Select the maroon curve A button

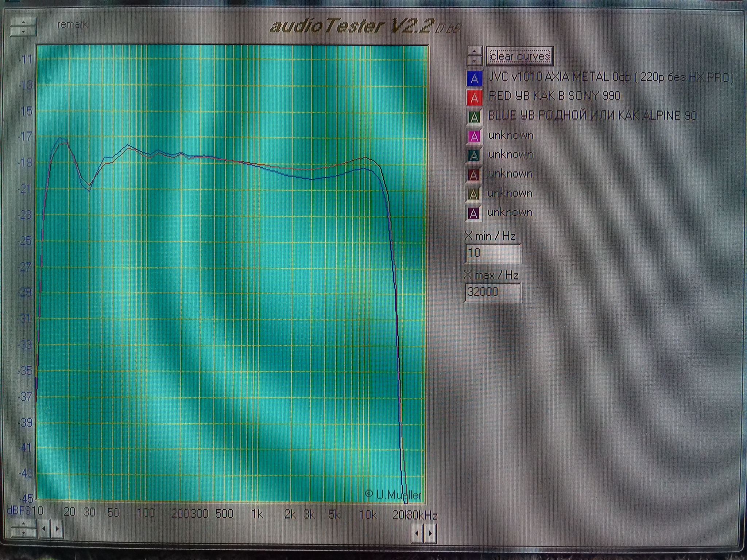(x=473, y=175)
